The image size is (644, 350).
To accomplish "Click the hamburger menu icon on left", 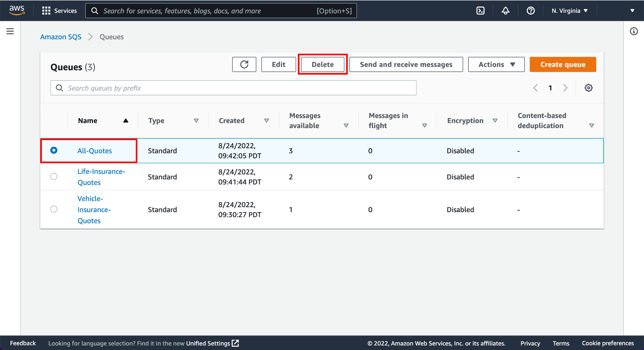I will pos(10,31).
